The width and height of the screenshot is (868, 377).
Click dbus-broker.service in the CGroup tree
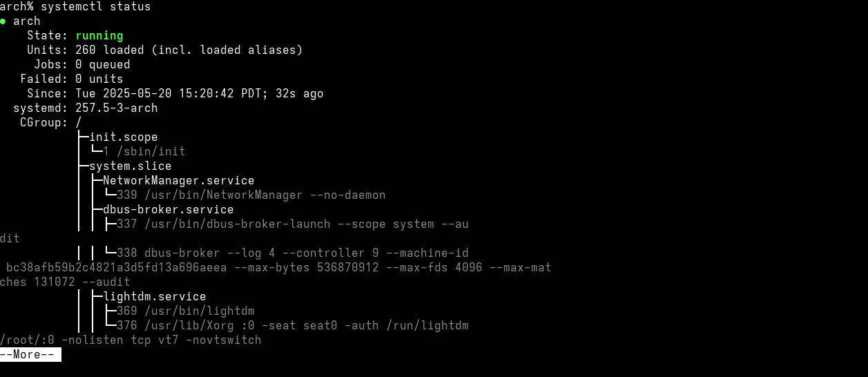(168, 209)
